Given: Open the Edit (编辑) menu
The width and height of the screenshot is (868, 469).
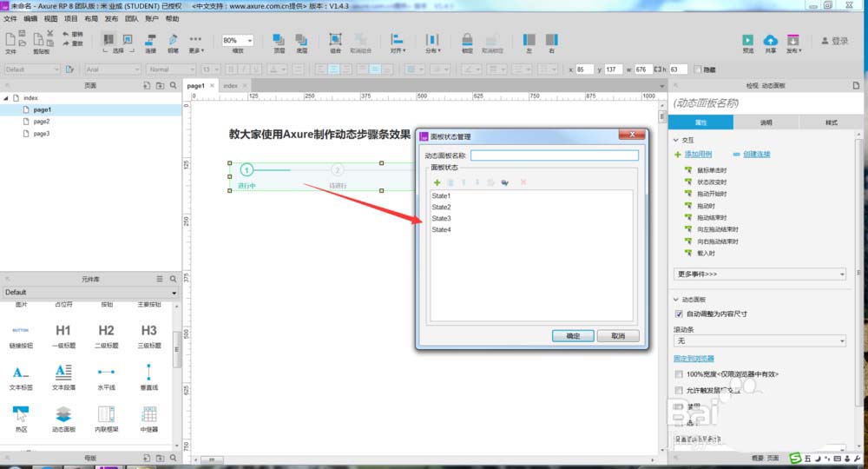Looking at the screenshot, I should tap(30, 19).
